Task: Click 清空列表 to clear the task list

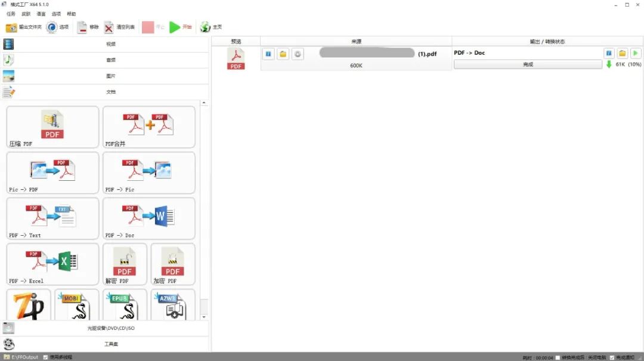Action: point(119,27)
